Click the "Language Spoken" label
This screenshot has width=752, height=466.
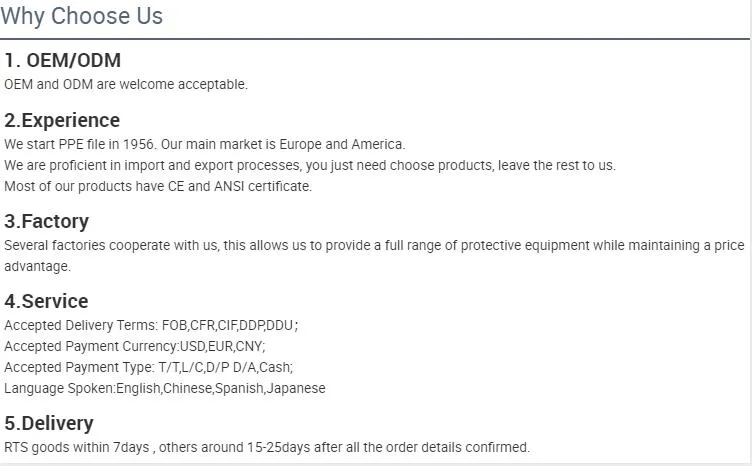pos(59,388)
